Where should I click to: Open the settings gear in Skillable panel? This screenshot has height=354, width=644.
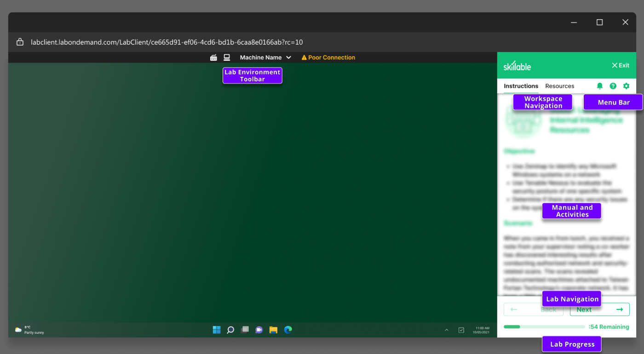(x=626, y=86)
